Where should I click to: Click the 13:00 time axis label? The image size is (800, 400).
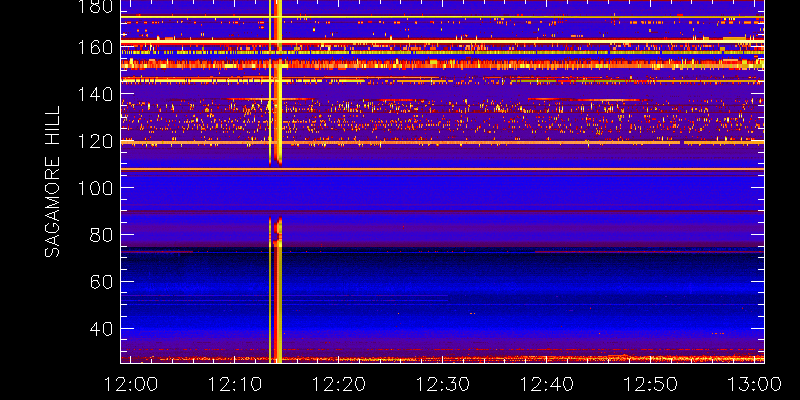(755, 384)
